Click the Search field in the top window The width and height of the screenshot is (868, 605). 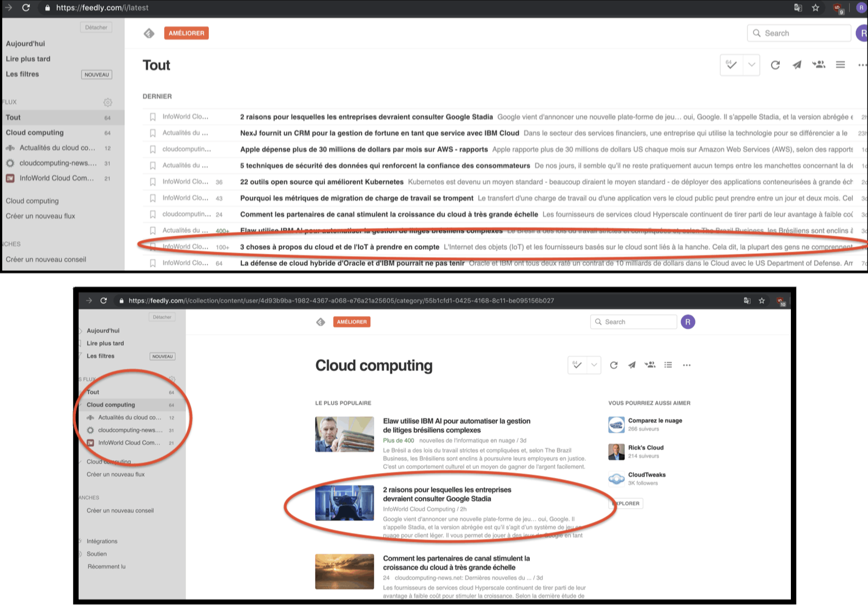(799, 33)
